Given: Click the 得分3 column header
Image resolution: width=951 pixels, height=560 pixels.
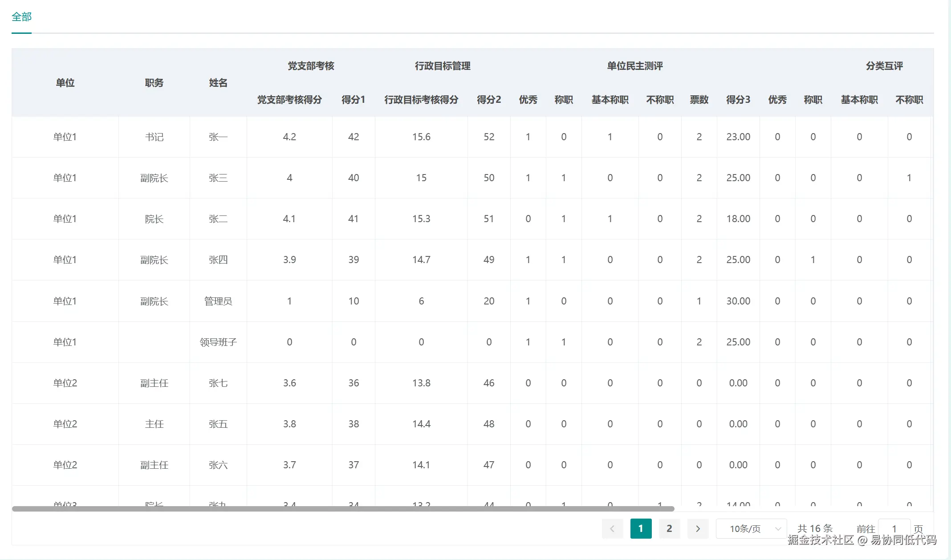Looking at the screenshot, I should (x=738, y=100).
